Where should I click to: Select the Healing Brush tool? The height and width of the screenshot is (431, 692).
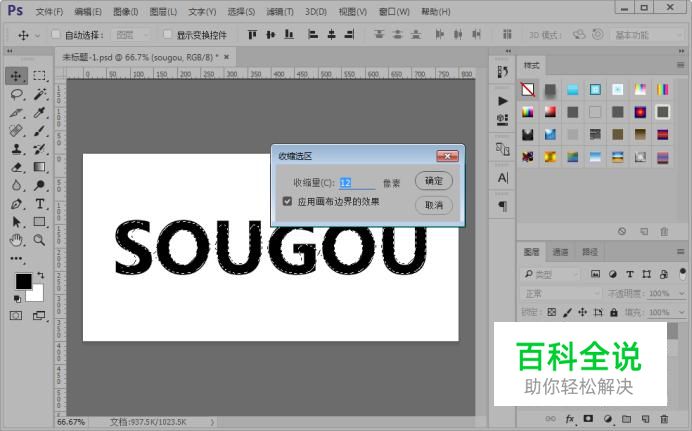click(16, 131)
